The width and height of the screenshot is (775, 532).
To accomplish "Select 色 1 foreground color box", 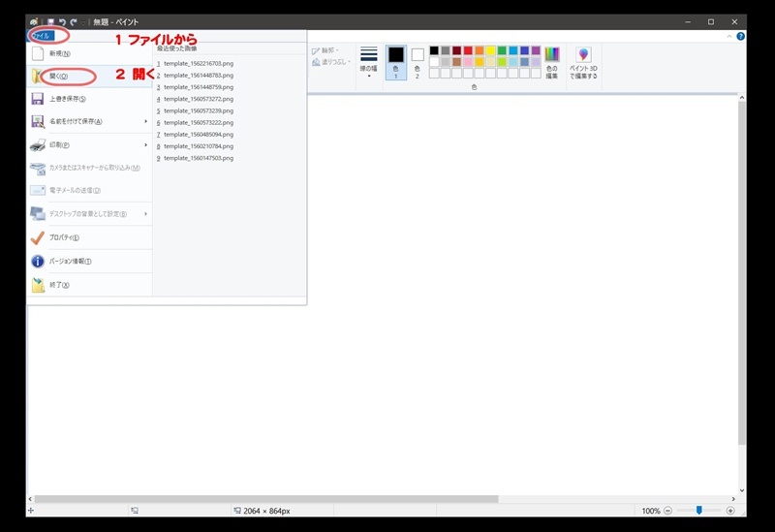I will [x=395, y=60].
